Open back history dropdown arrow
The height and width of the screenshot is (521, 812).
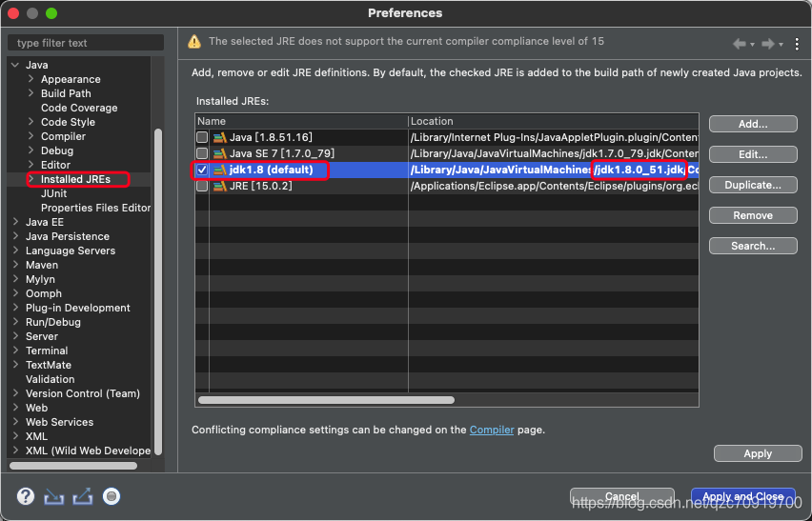point(753,45)
